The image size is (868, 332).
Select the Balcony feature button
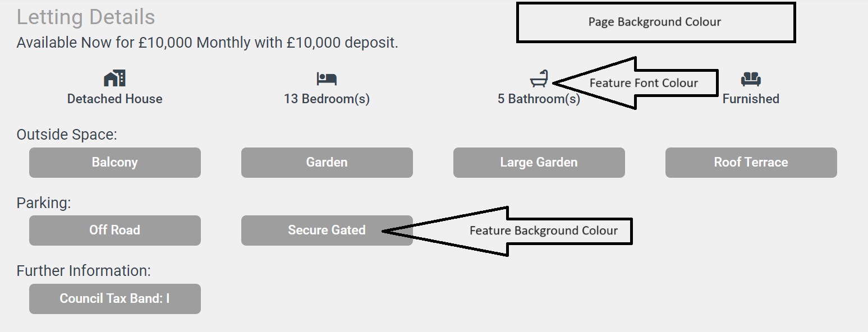(114, 163)
